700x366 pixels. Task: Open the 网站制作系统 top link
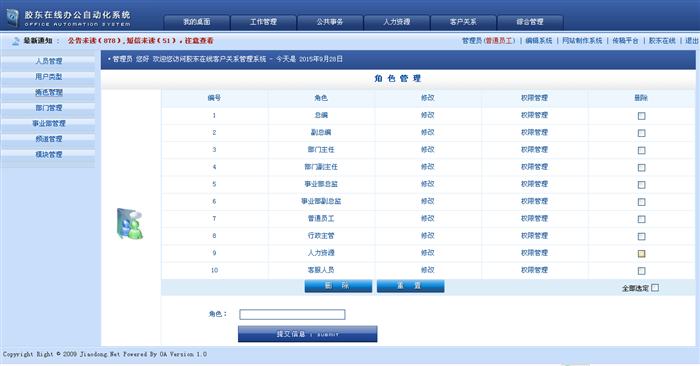click(582, 41)
